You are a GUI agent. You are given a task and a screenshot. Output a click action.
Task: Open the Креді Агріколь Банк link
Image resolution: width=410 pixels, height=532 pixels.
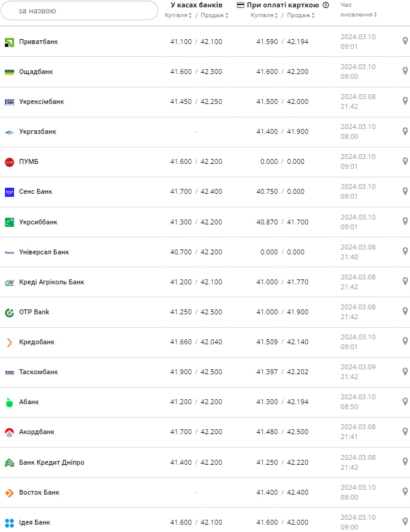(x=51, y=282)
